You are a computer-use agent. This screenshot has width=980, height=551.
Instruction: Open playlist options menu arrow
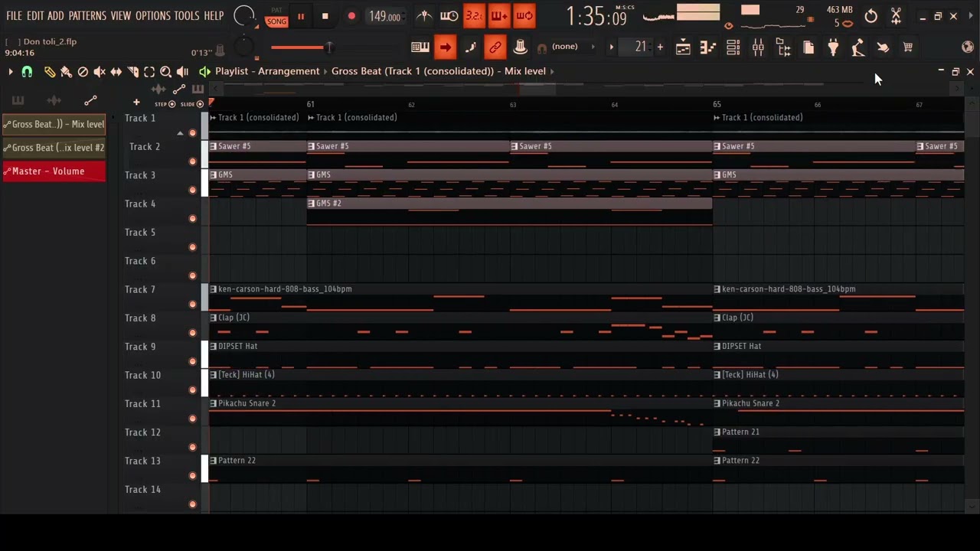point(10,72)
